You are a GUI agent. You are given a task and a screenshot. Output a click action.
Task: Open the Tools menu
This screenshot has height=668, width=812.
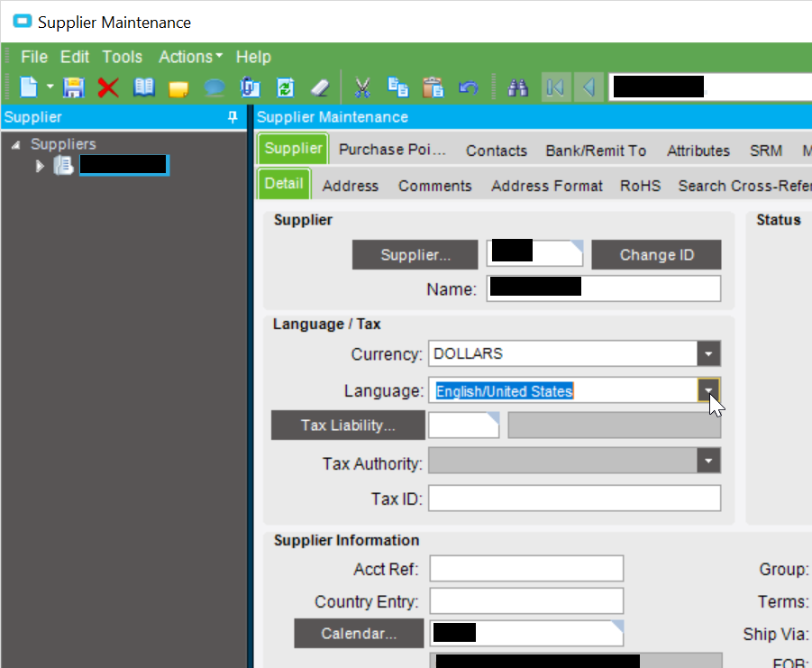click(x=122, y=57)
